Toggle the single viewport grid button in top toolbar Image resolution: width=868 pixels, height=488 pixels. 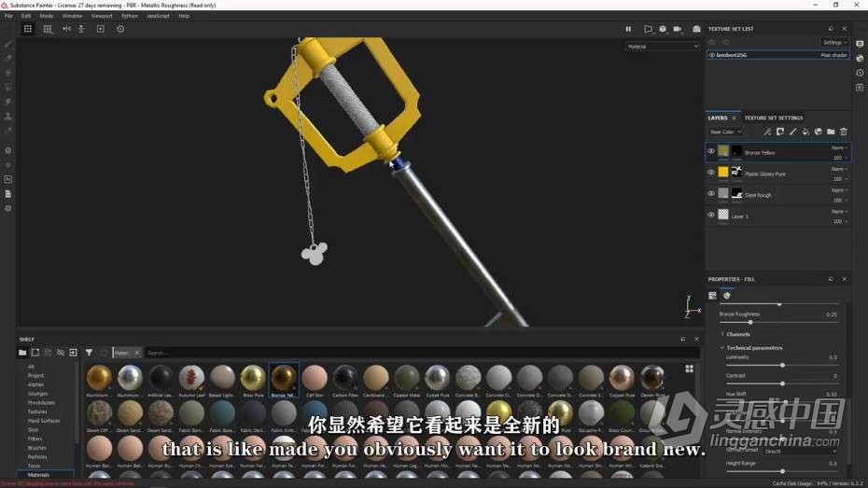pyautogui.click(x=28, y=29)
